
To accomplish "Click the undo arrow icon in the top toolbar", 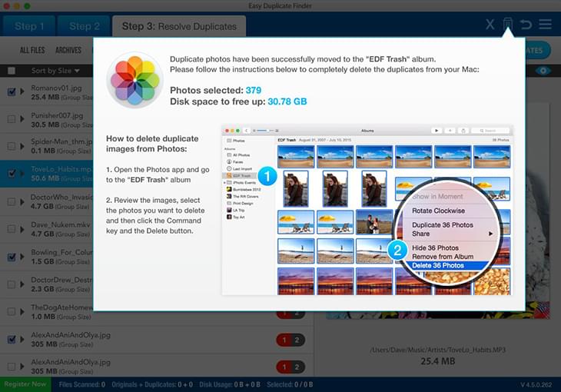I will [526, 25].
